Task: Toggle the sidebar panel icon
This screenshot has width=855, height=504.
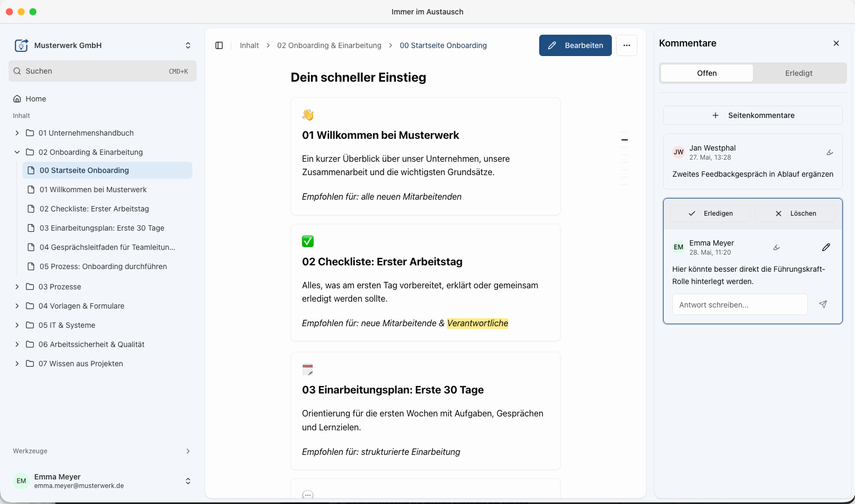Action: [x=219, y=45]
